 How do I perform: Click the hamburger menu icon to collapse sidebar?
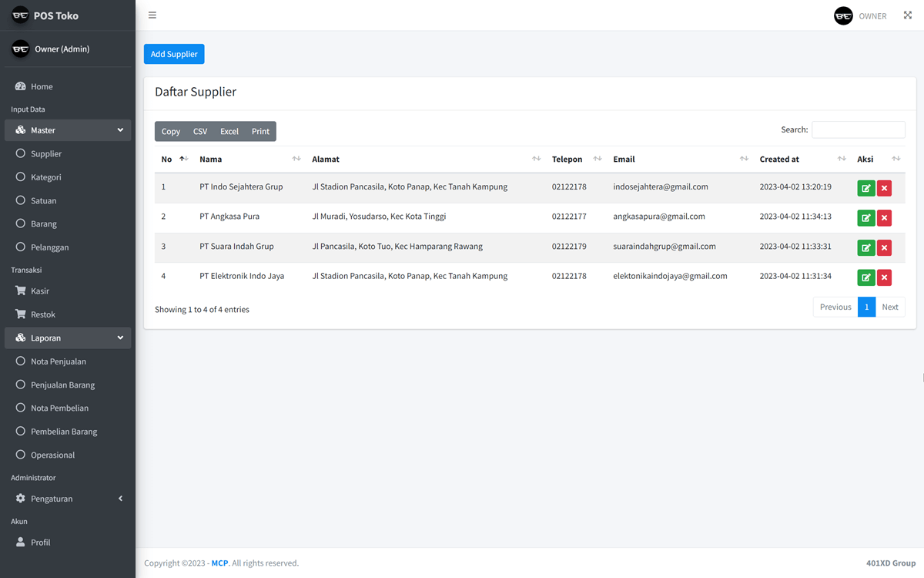[152, 15]
